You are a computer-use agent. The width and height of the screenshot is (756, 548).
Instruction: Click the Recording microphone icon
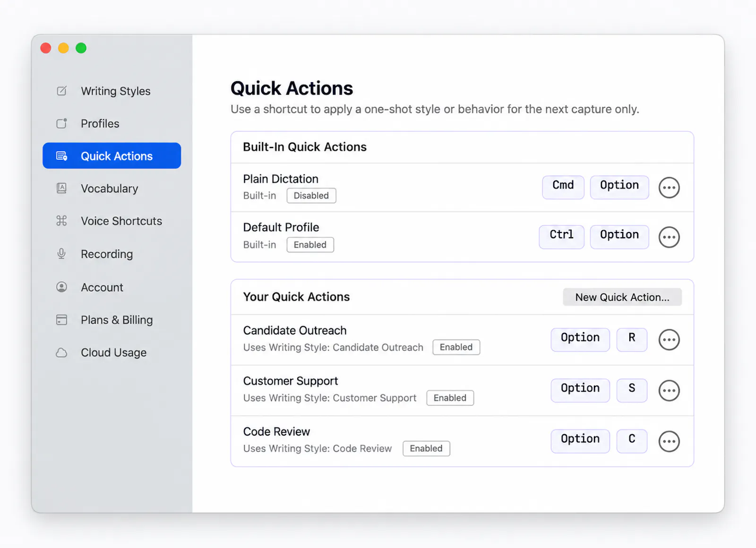click(61, 254)
